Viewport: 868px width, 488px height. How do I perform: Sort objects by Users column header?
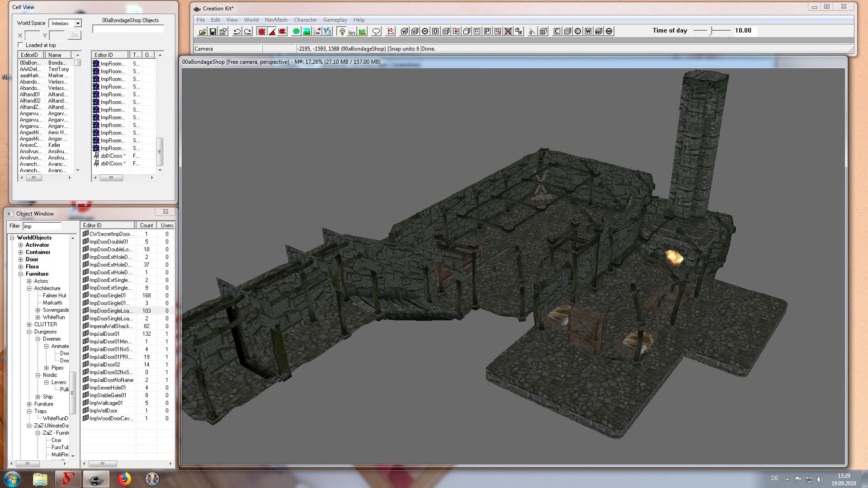click(166, 225)
